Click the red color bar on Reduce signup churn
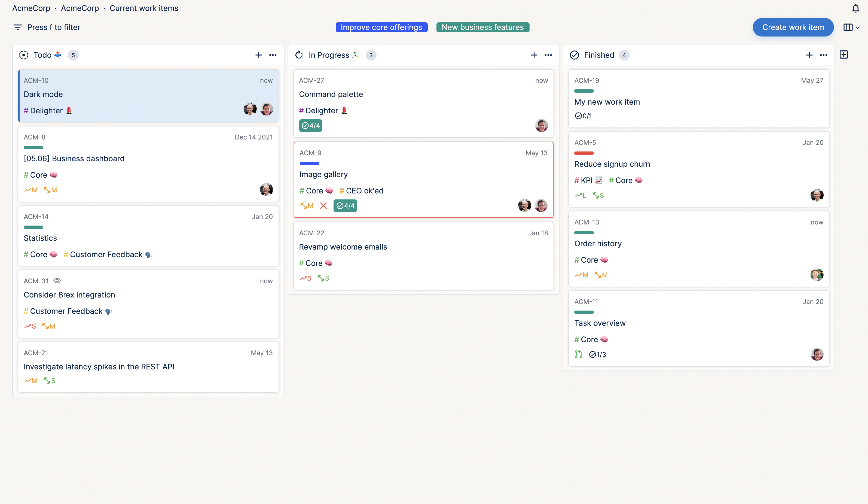This screenshot has width=868, height=504. coord(584,153)
